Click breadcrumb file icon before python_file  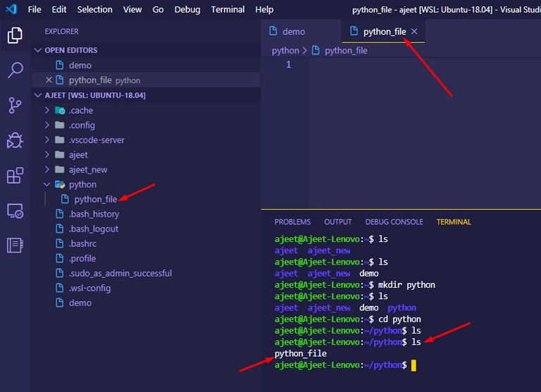click(x=316, y=51)
